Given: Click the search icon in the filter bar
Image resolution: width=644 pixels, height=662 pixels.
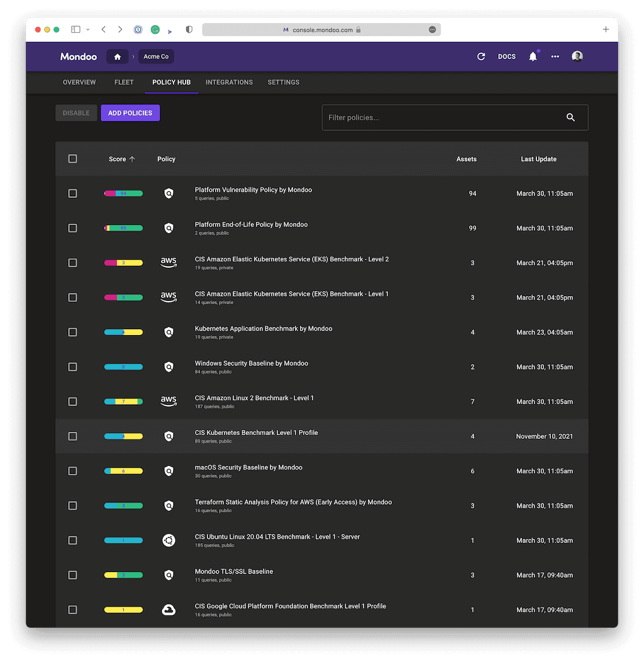Looking at the screenshot, I should 570,118.
